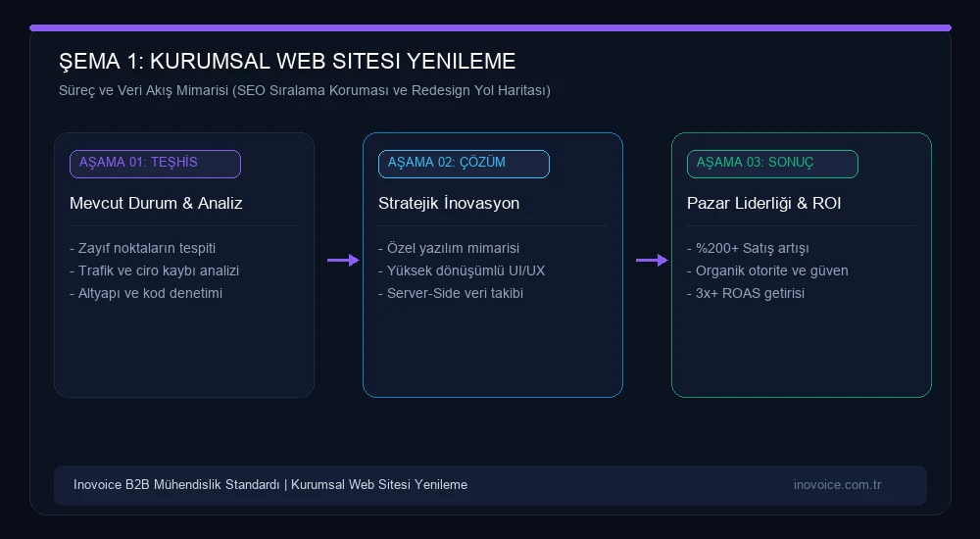Select the heading Stratejik İnovasyon

[x=449, y=203]
